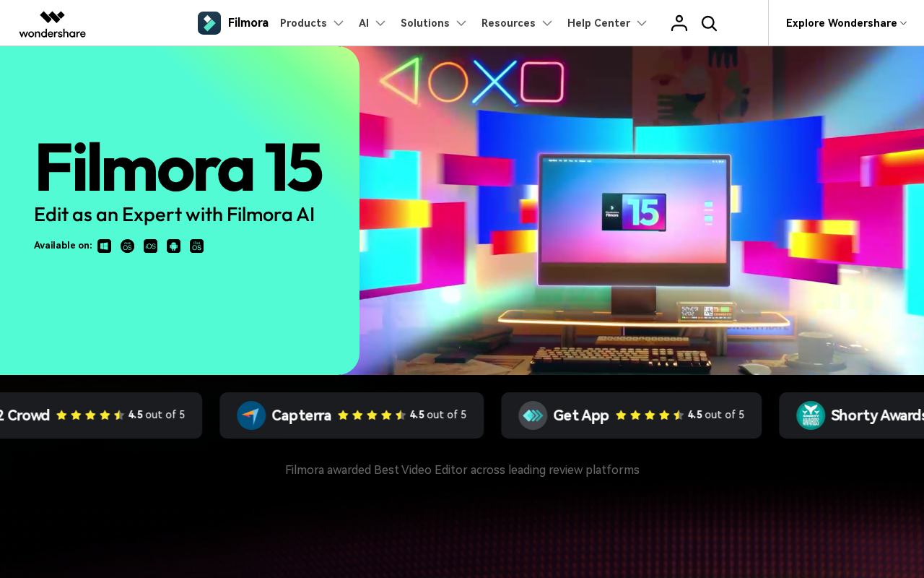Open the user account icon
924x578 pixels.
point(679,23)
